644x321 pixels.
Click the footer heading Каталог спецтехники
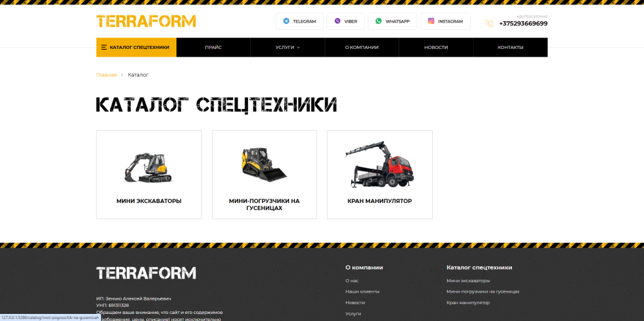(479, 267)
